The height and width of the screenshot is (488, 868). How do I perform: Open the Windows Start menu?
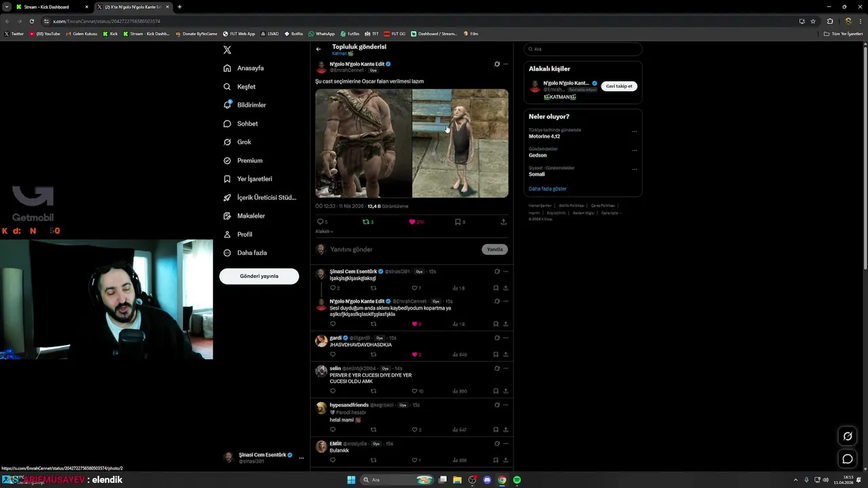351,480
